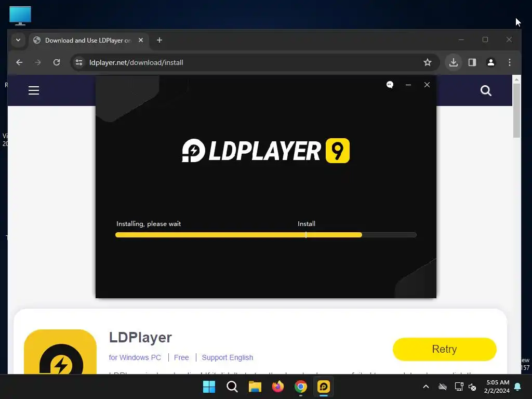The image size is (532, 399).
Task: Click the muted volume tray icon
Action: click(472, 387)
